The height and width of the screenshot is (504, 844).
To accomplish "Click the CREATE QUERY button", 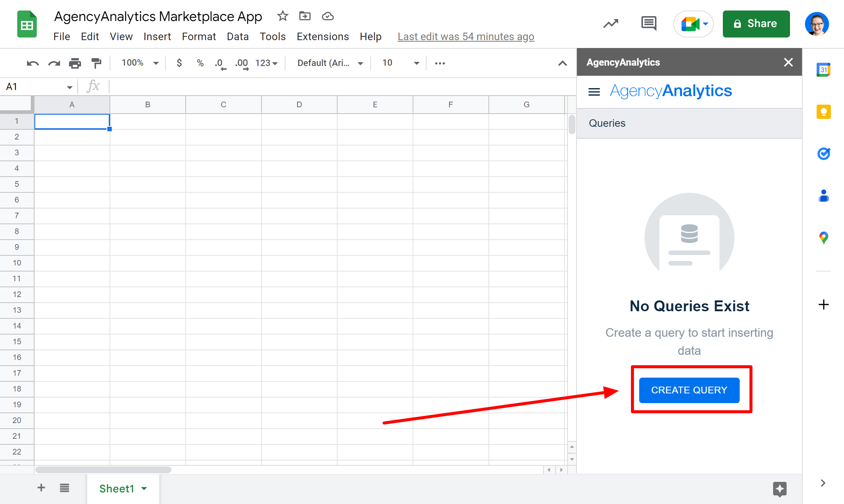I will click(689, 390).
